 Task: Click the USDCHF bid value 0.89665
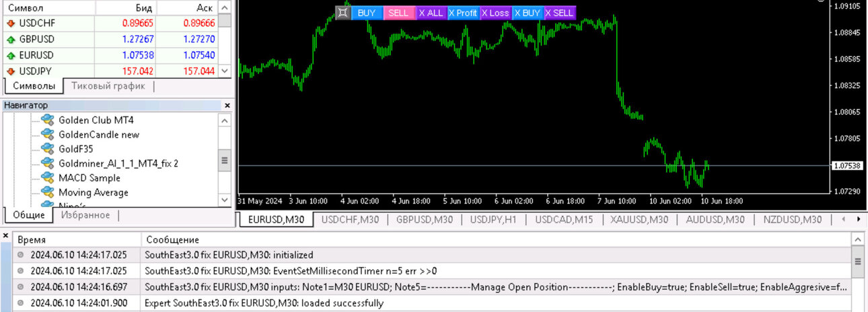(137, 23)
